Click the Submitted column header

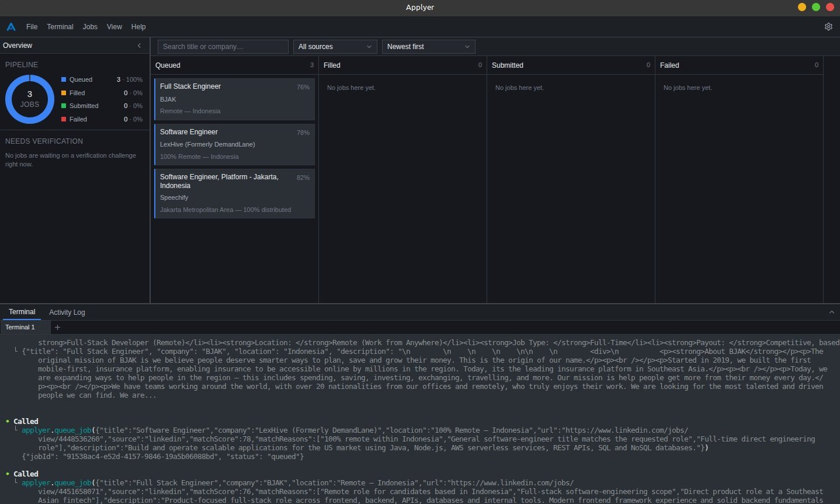[571, 65]
